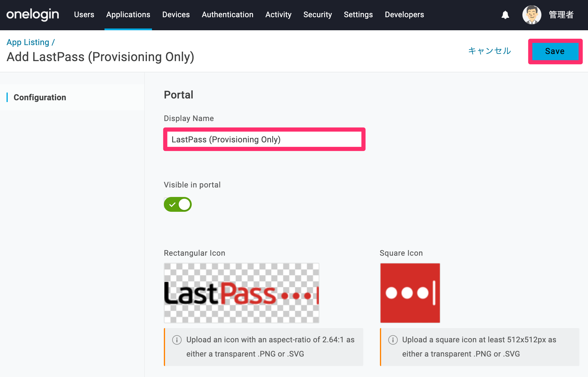This screenshot has height=377, width=588.
Task: Open the Devices menu
Action: pos(176,15)
